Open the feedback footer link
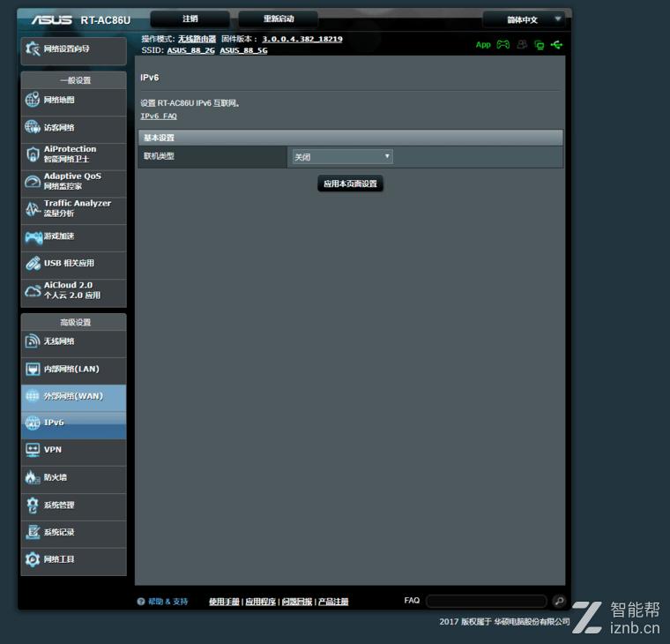 pyautogui.click(x=297, y=602)
